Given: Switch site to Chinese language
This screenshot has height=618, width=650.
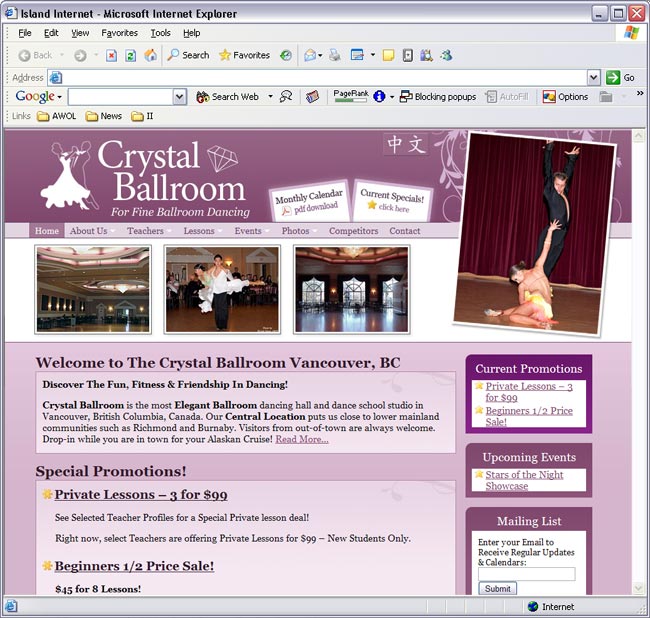Looking at the screenshot, I should pyautogui.click(x=406, y=144).
